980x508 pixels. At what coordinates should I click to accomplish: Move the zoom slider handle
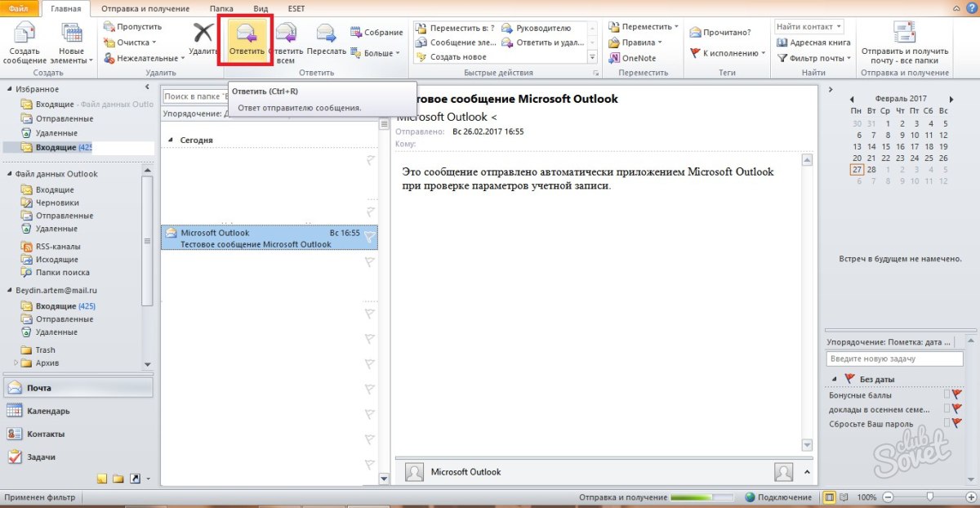point(929,497)
